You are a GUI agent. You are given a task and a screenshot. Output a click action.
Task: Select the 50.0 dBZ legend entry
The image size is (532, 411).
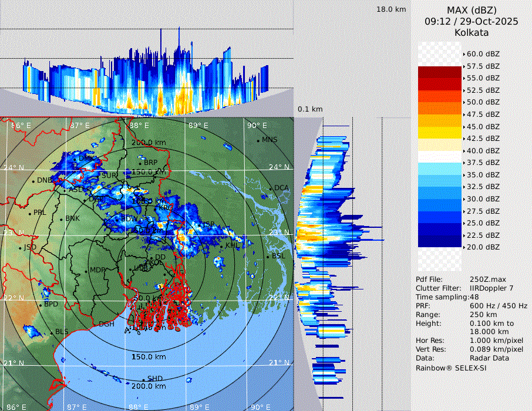pyautogui.click(x=483, y=102)
